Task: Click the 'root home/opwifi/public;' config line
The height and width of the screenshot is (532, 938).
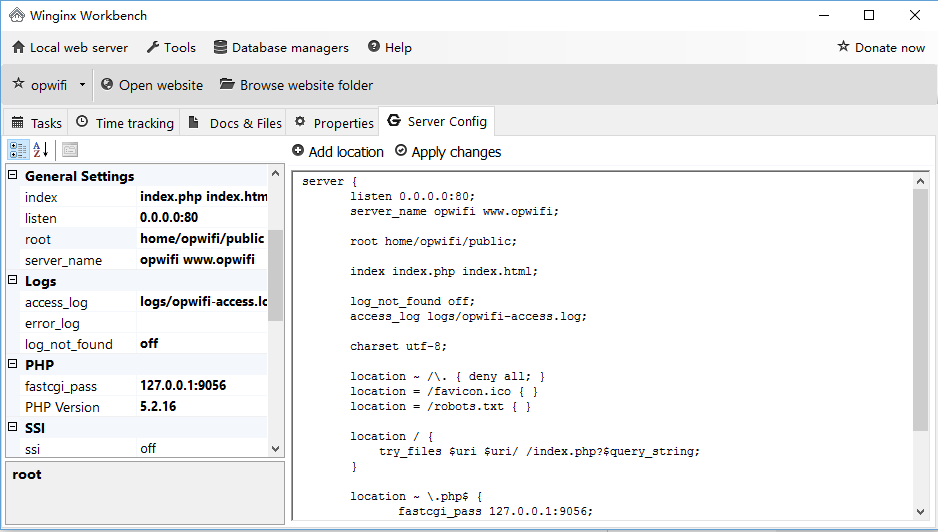Action: tap(433, 241)
